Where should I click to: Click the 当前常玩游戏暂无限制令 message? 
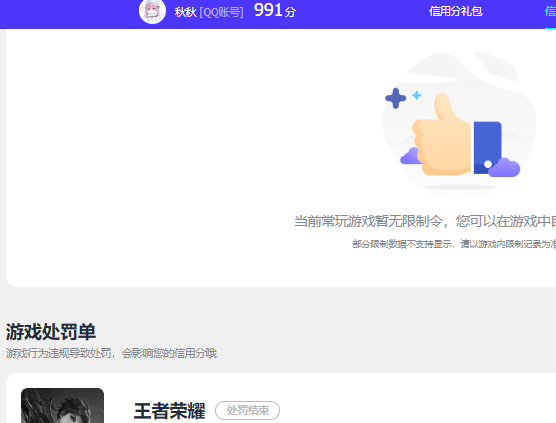425,221
